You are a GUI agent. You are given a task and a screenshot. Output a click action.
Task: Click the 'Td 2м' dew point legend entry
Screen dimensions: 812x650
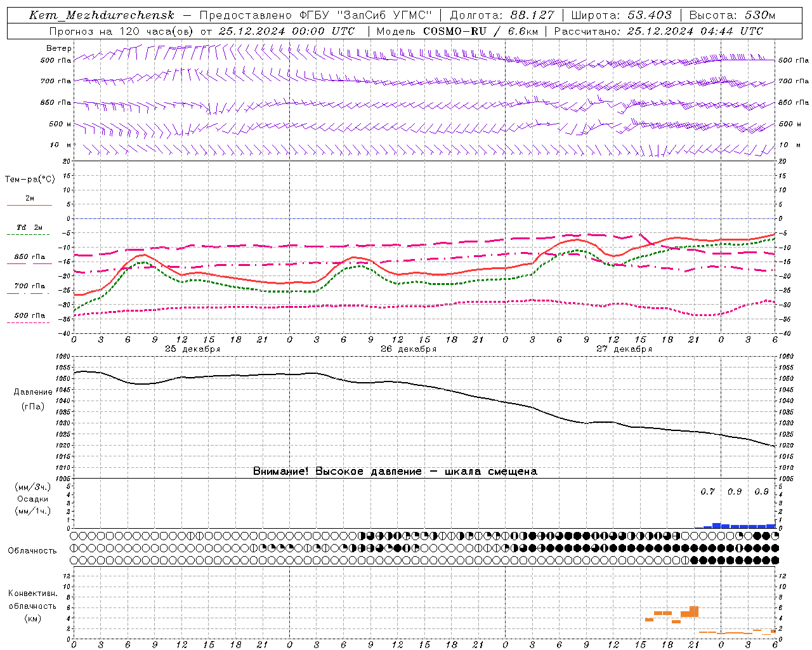(30, 227)
